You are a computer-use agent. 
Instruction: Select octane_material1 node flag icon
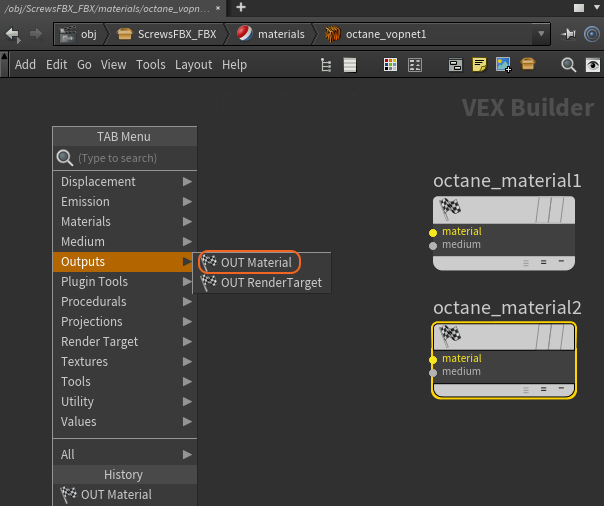(450, 208)
